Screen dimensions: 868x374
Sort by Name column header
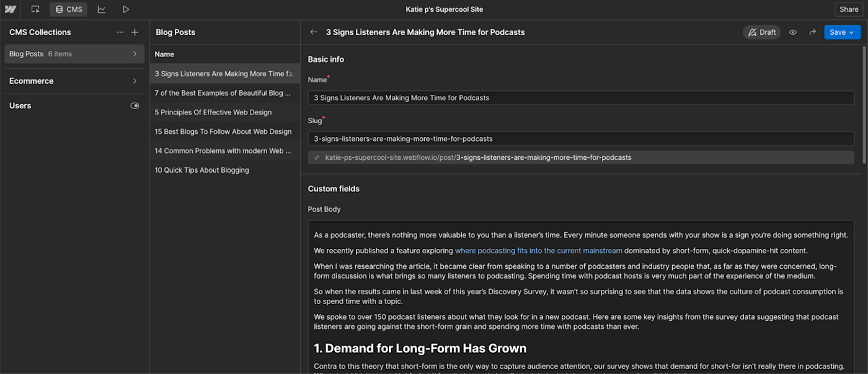164,54
